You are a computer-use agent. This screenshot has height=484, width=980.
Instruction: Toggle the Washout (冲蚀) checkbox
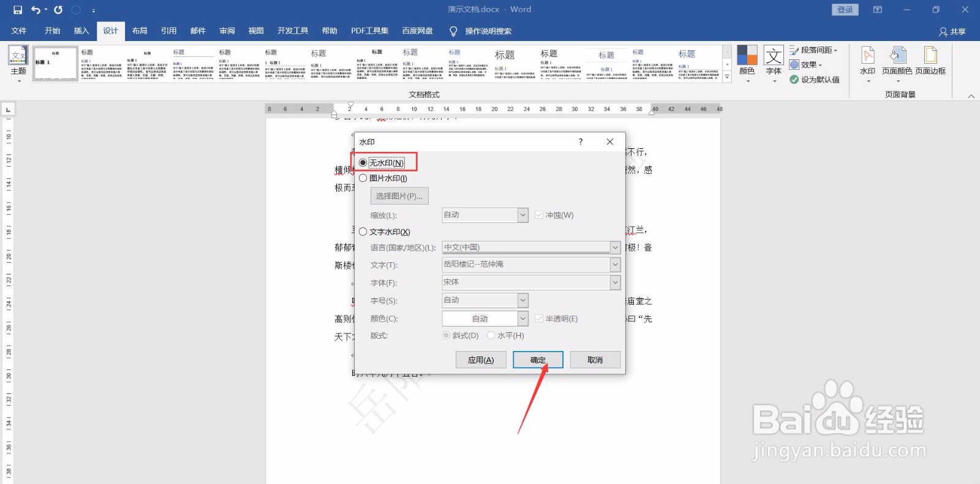click(539, 215)
